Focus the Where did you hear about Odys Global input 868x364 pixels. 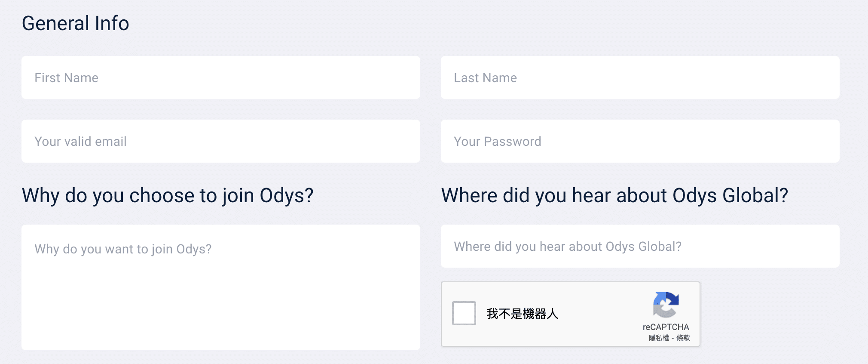640,246
